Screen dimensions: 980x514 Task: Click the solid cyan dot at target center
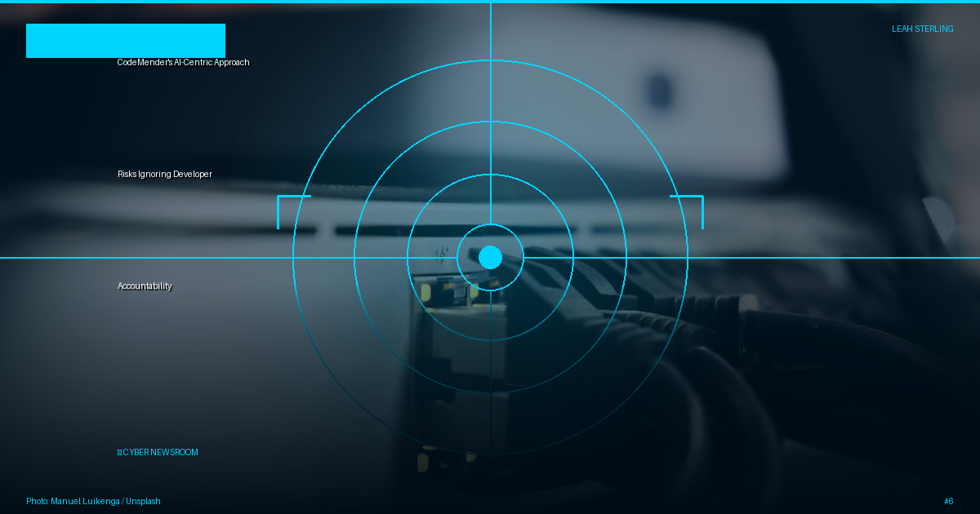point(490,257)
